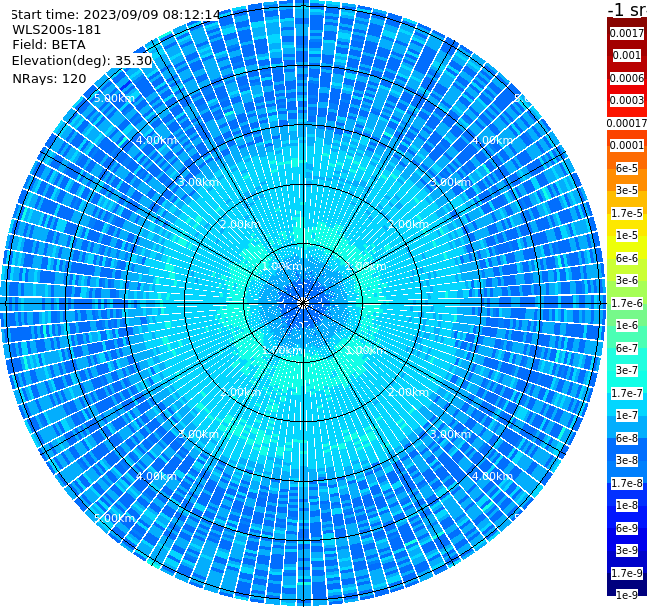
Task: Click the upper-right 1.00km range label
Action: (366, 266)
